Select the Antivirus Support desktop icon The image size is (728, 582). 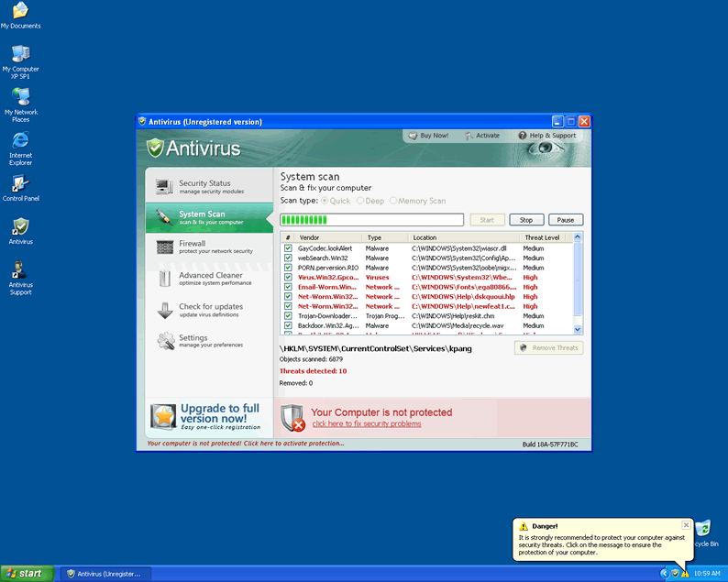click(20, 274)
